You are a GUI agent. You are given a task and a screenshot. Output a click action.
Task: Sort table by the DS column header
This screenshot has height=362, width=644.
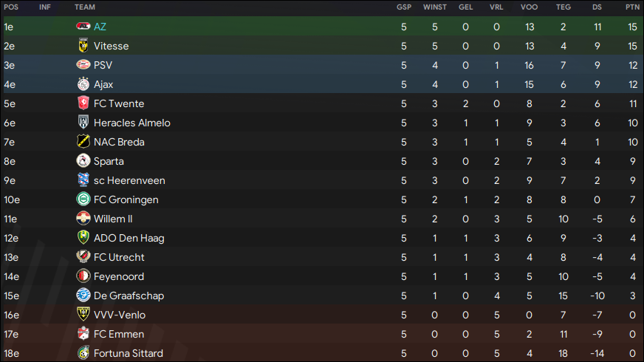pos(597,7)
